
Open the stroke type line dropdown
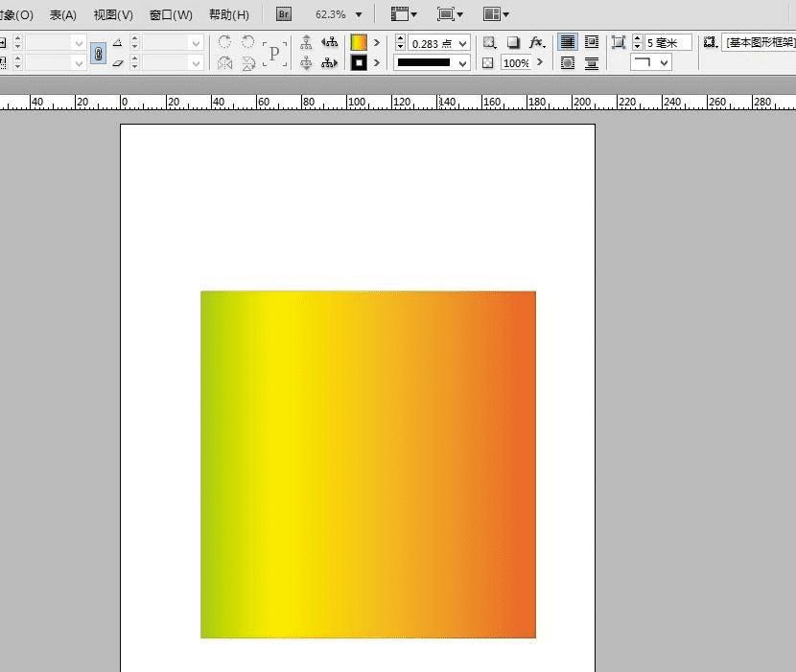tap(463, 63)
